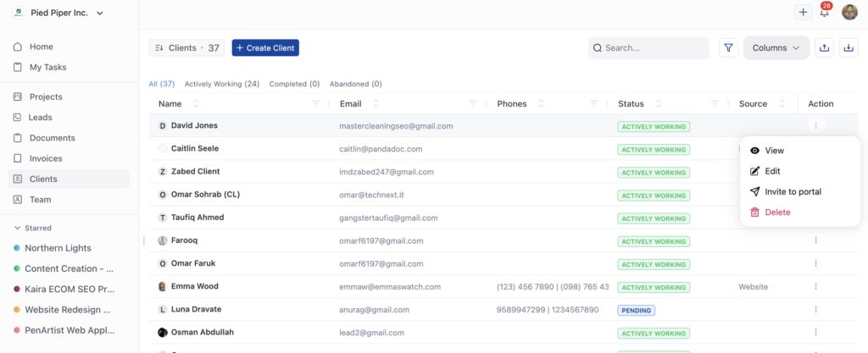Expand the Pied Piper Inc. workspace dropdown
The image size is (868, 353).
100,14
